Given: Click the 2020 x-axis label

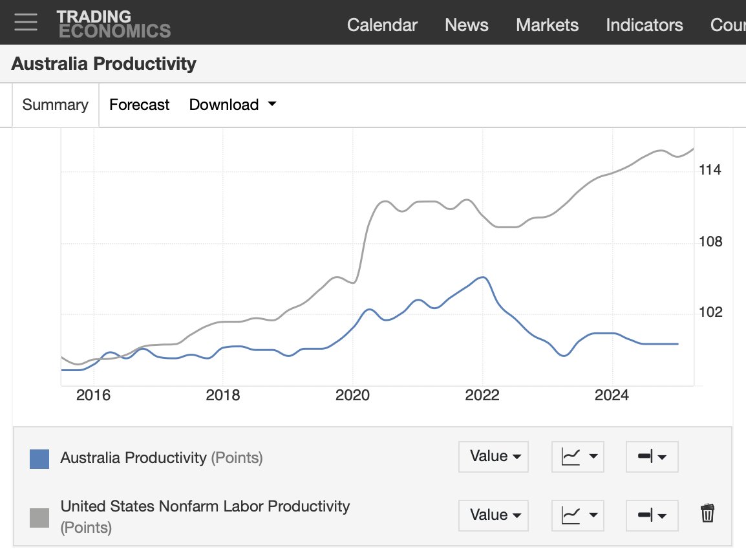Looking at the screenshot, I should click(352, 395).
